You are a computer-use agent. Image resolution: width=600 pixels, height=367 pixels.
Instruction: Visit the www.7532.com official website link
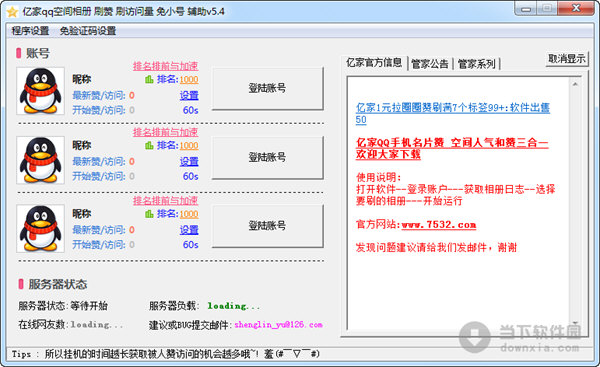439,225
